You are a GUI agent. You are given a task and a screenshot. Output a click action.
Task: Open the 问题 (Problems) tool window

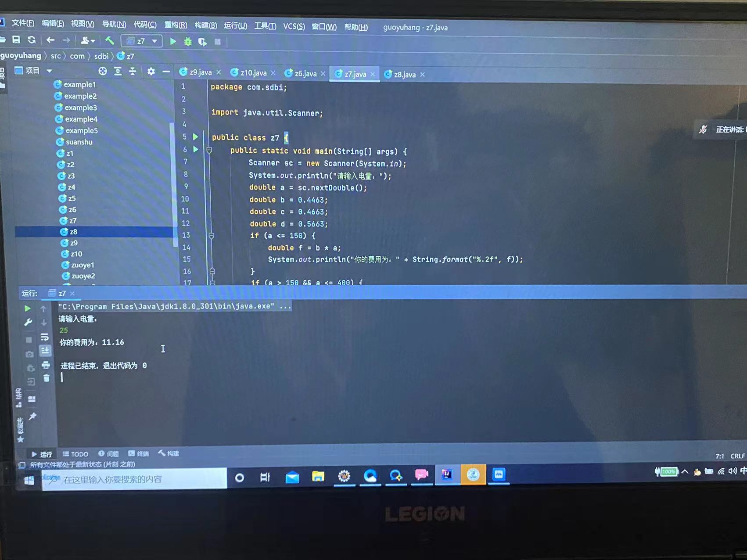point(108,454)
